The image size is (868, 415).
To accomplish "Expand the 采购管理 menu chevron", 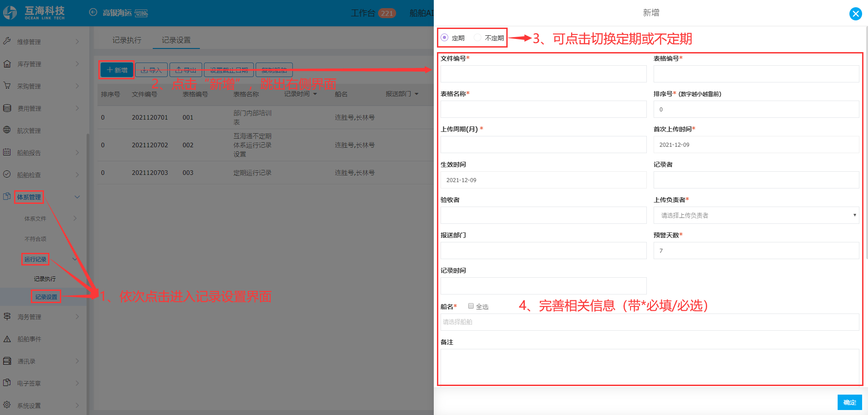I will tap(77, 86).
